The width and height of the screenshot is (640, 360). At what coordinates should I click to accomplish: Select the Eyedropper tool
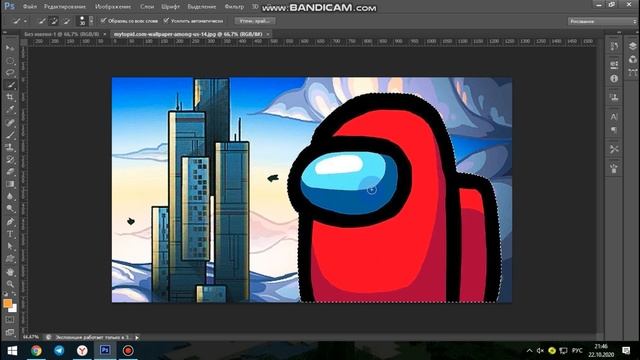click(x=10, y=109)
